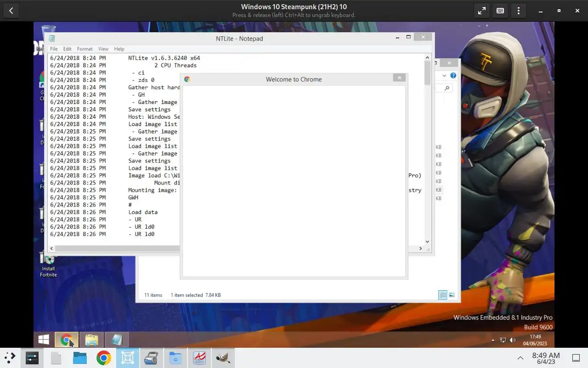Maximize the NTLite Notepad window

pos(408,37)
